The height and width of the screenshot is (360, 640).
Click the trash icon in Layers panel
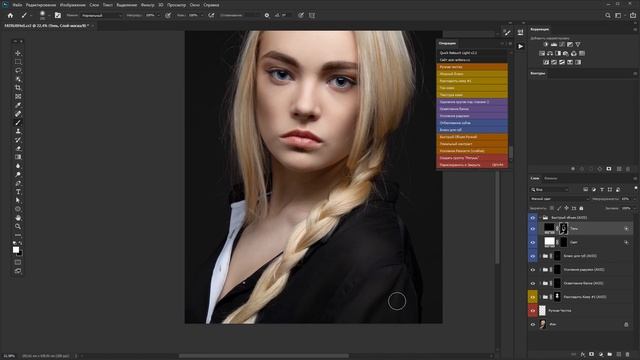(627, 355)
